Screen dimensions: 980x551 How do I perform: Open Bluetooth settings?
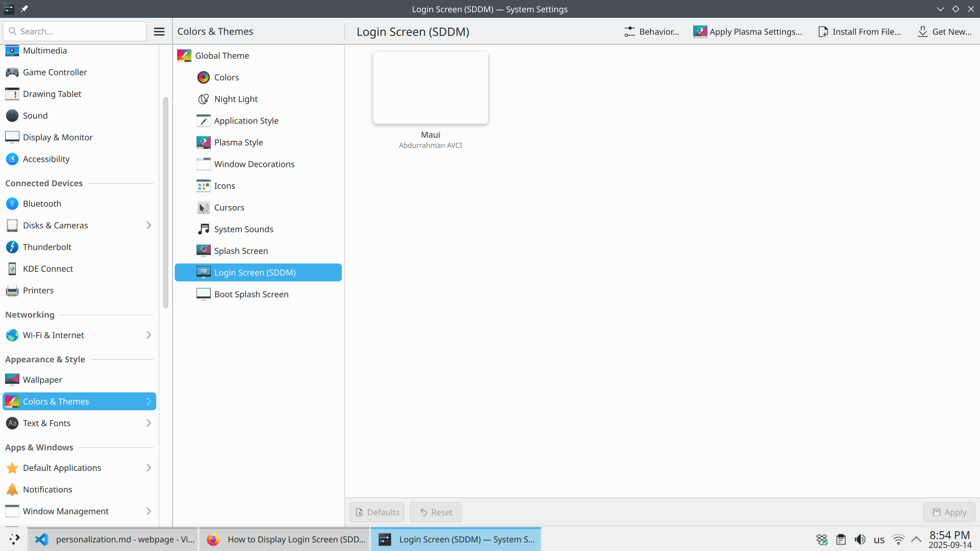coord(79,204)
